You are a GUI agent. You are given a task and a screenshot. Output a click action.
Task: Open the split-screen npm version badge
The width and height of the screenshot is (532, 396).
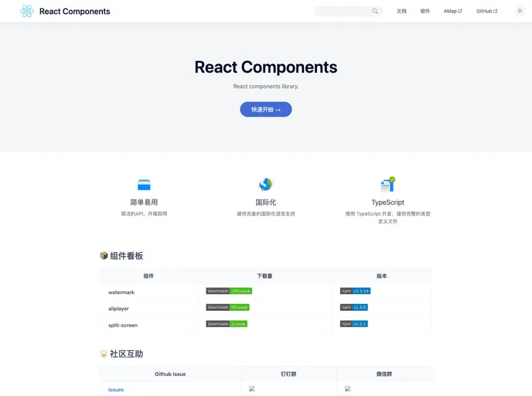pyautogui.click(x=354, y=324)
